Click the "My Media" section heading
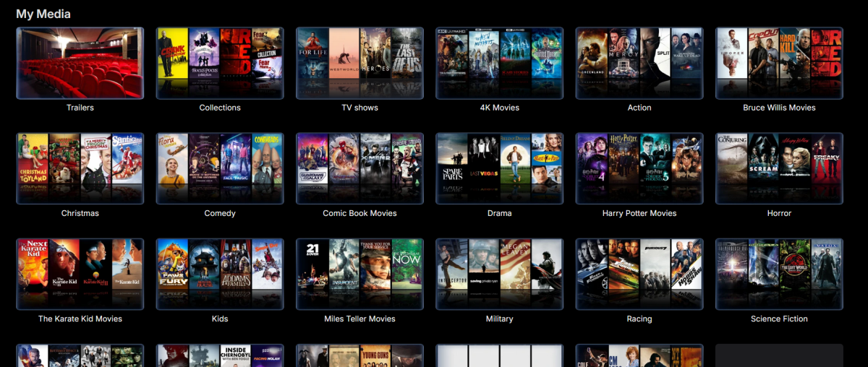The image size is (868, 367). pyautogui.click(x=43, y=14)
